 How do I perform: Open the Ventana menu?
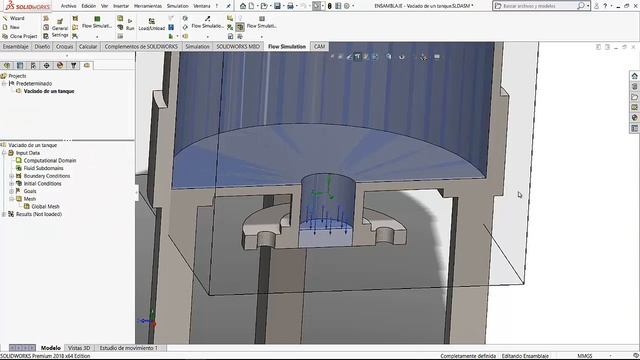202,6
